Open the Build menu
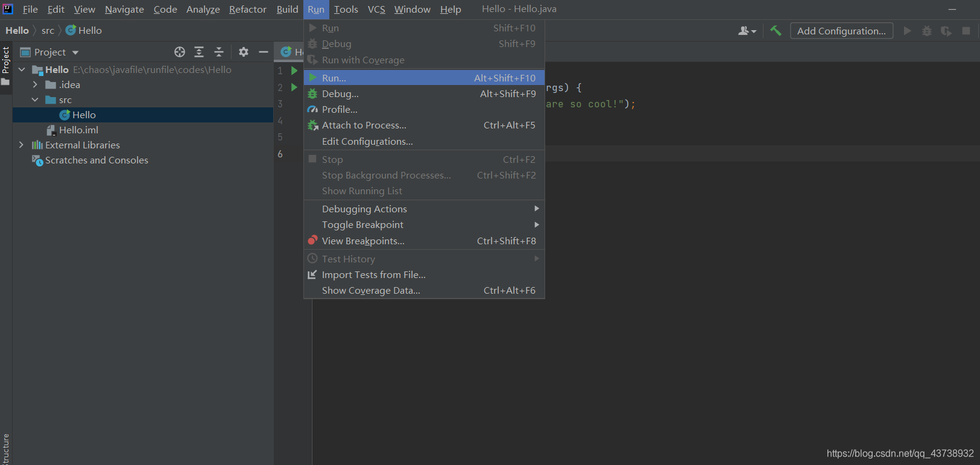 [x=288, y=9]
